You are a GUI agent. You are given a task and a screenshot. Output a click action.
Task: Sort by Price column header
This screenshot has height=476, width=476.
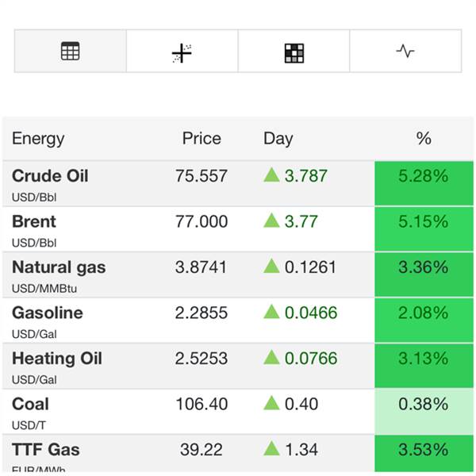pos(202,139)
